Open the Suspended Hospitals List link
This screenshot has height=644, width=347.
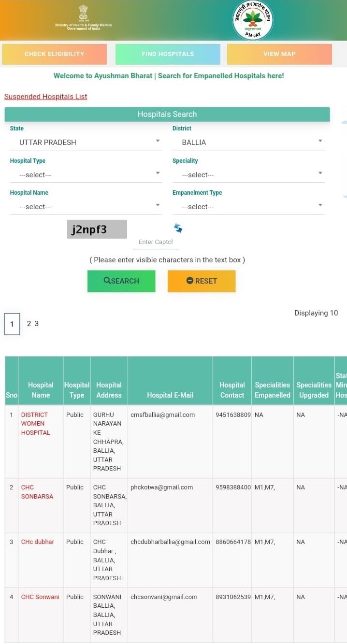[45, 96]
